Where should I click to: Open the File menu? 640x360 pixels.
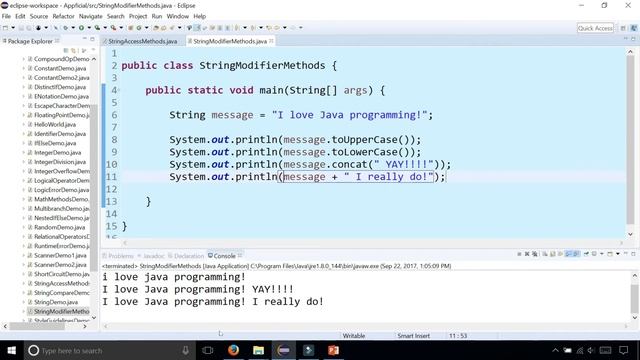(x=6, y=16)
